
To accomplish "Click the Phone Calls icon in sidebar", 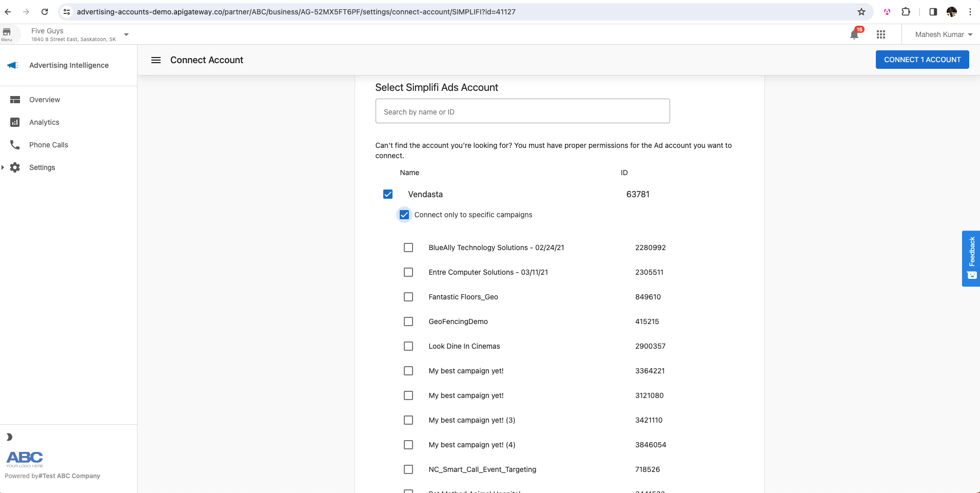I will pyautogui.click(x=15, y=144).
